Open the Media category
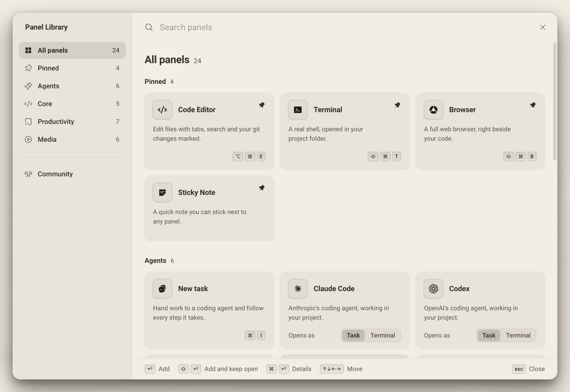 click(x=72, y=139)
